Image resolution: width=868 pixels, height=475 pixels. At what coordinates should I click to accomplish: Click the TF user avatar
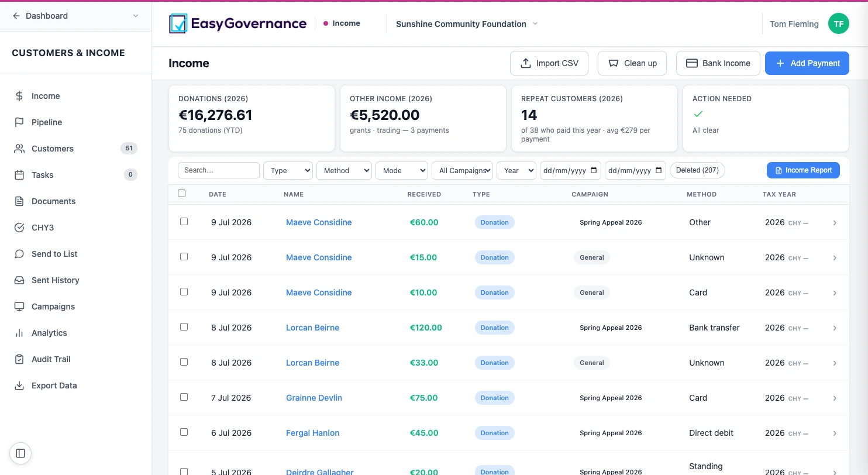pyautogui.click(x=838, y=24)
